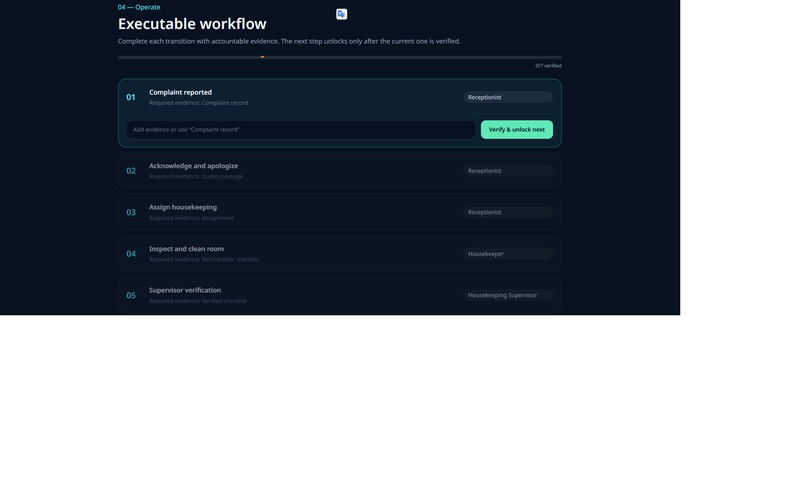806x482 pixels.
Task: Click the Housekeeping Supervisor role field
Action: pyautogui.click(x=508, y=295)
